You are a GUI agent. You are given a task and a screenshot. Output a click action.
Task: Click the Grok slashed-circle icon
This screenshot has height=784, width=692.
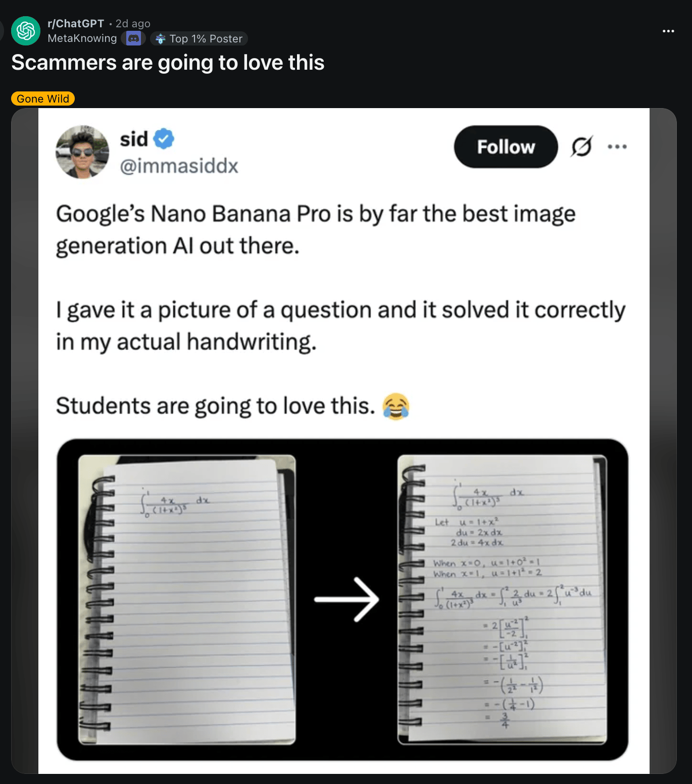click(581, 147)
